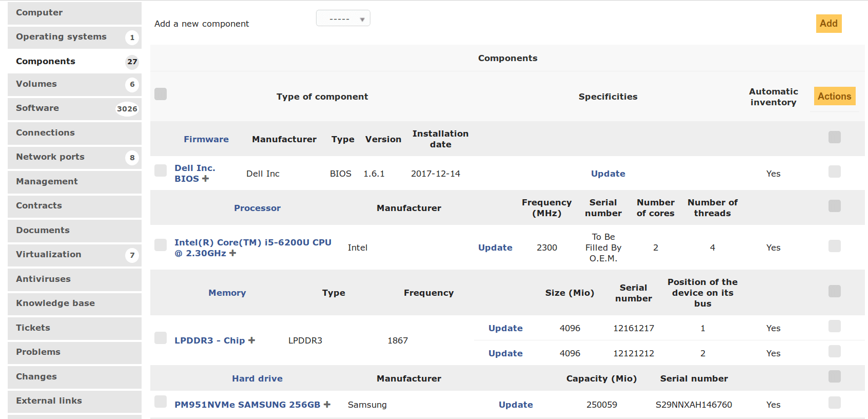View the Documents tab
The height and width of the screenshot is (419, 868).
(74, 231)
